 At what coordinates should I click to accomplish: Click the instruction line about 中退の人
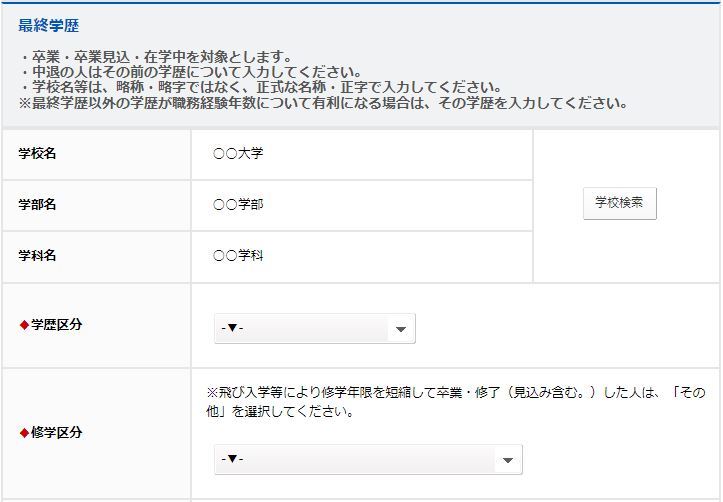pyautogui.click(x=190, y=72)
